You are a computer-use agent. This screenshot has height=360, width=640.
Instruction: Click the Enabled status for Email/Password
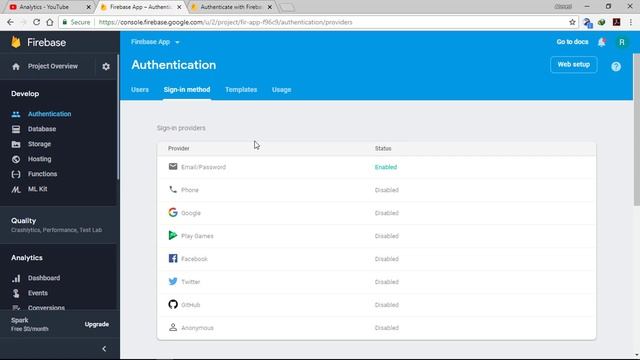click(x=386, y=167)
